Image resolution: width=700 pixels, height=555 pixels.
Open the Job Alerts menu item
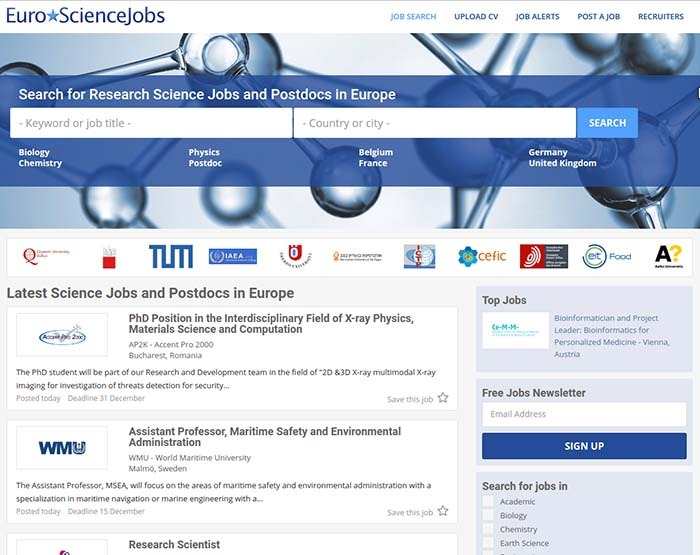click(x=538, y=17)
